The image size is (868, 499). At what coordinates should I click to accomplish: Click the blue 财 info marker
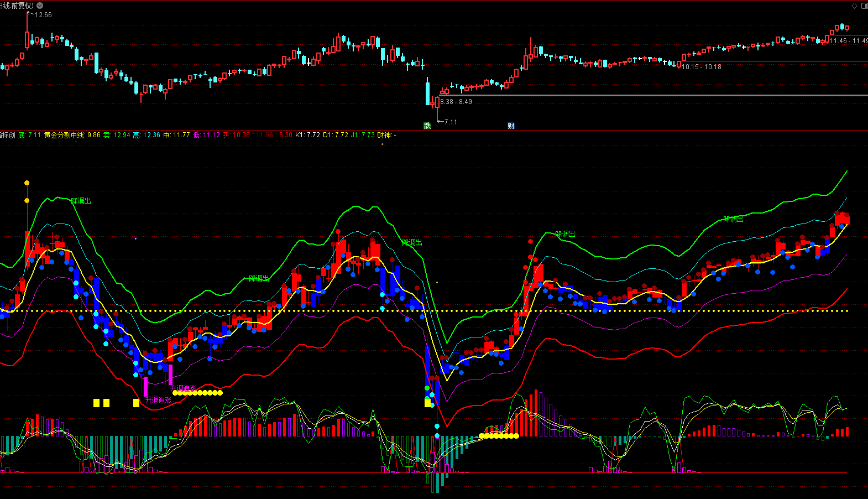point(511,126)
